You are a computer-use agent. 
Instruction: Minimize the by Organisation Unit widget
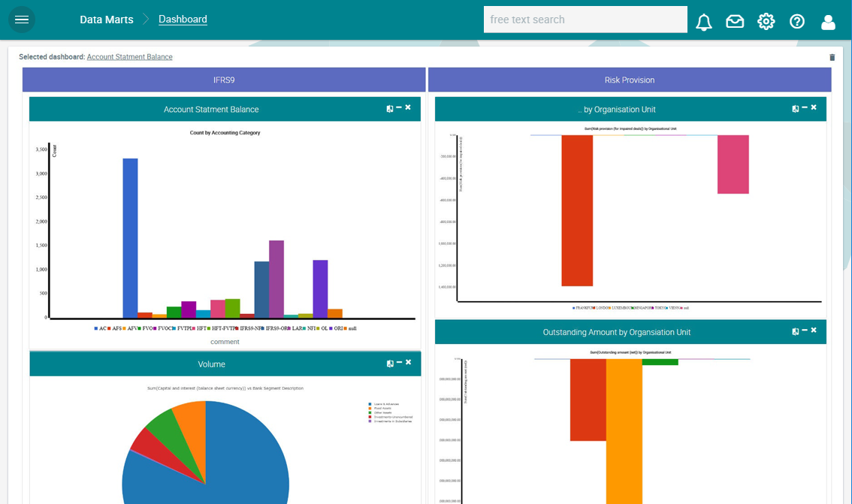click(805, 108)
